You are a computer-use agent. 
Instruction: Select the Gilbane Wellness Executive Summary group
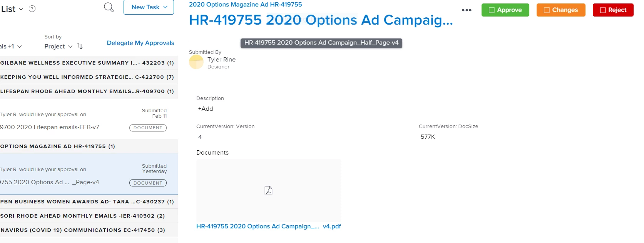point(89,63)
